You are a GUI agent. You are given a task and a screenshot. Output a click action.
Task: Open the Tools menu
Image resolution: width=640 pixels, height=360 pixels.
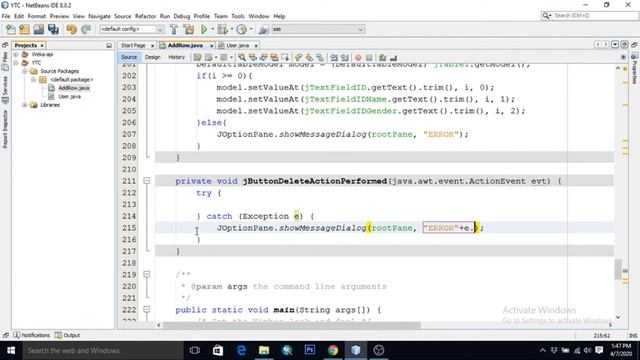point(238,16)
